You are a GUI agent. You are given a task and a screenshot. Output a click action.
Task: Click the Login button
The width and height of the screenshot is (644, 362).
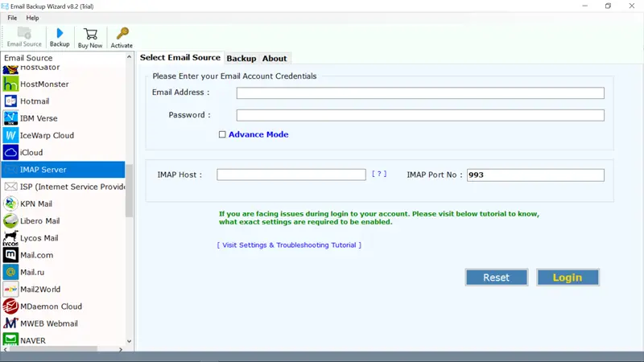tap(568, 278)
